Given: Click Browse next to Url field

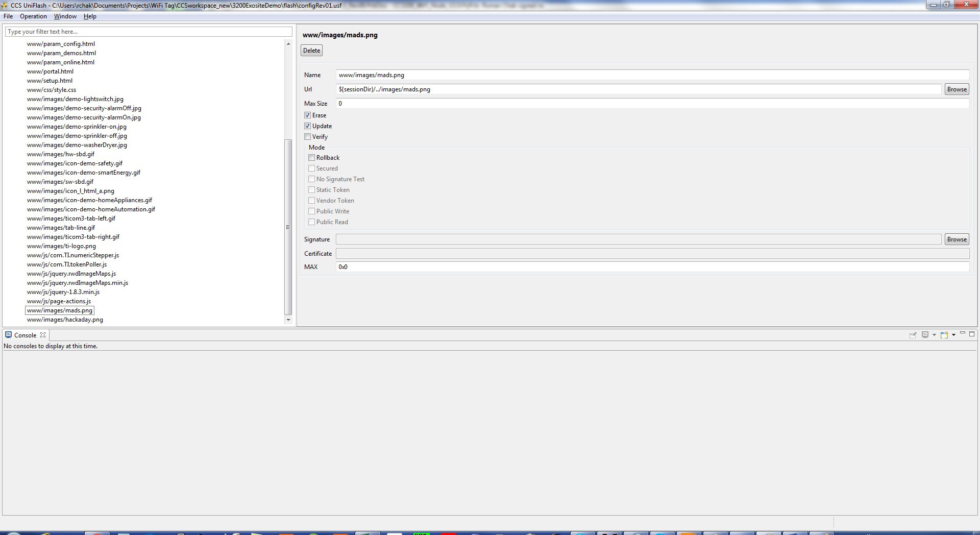Looking at the screenshot, I should (957, 89).
